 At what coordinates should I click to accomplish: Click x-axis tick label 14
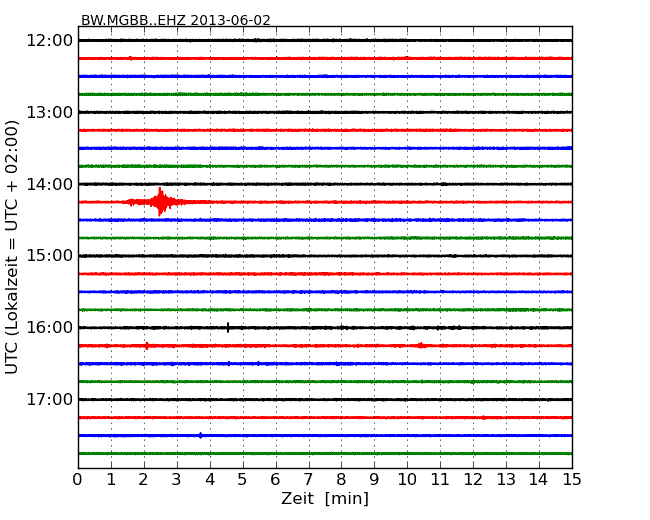point(538,479)
